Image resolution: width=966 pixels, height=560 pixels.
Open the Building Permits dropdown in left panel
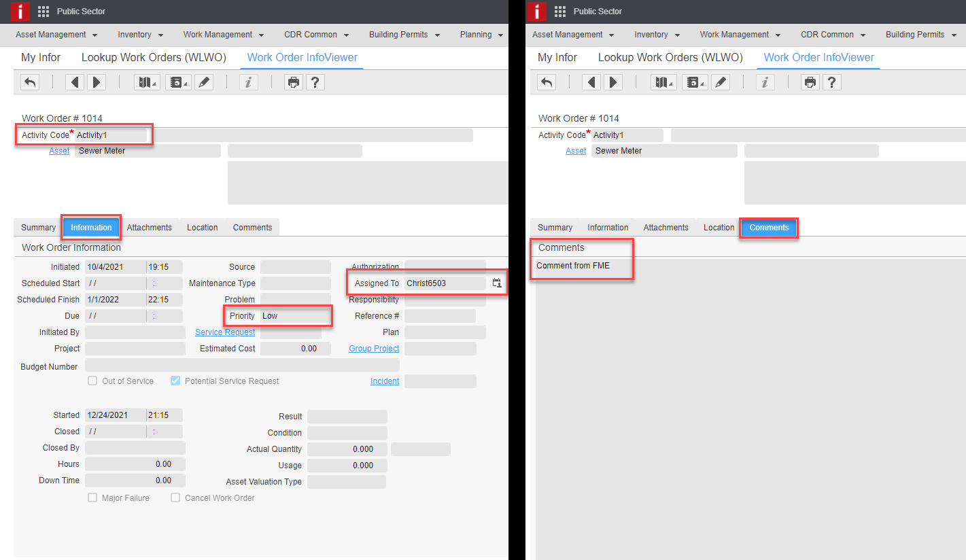tap(404, 35)
